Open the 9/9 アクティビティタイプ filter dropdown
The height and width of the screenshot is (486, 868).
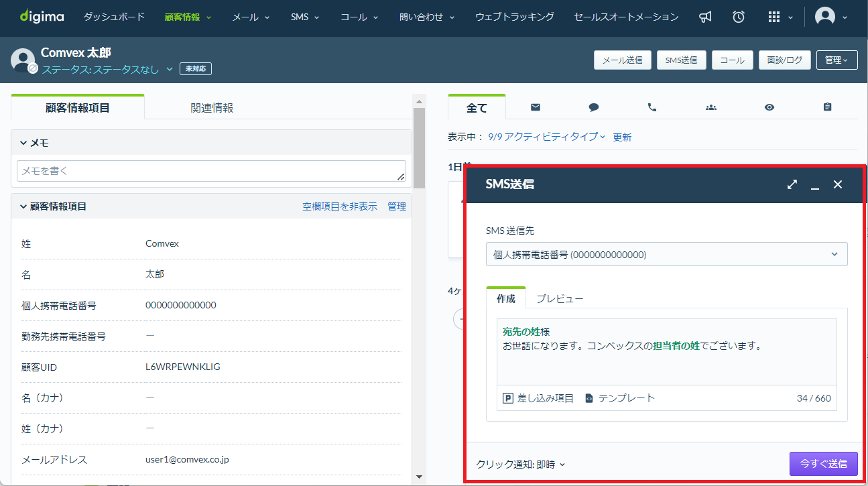pos(546,137)
